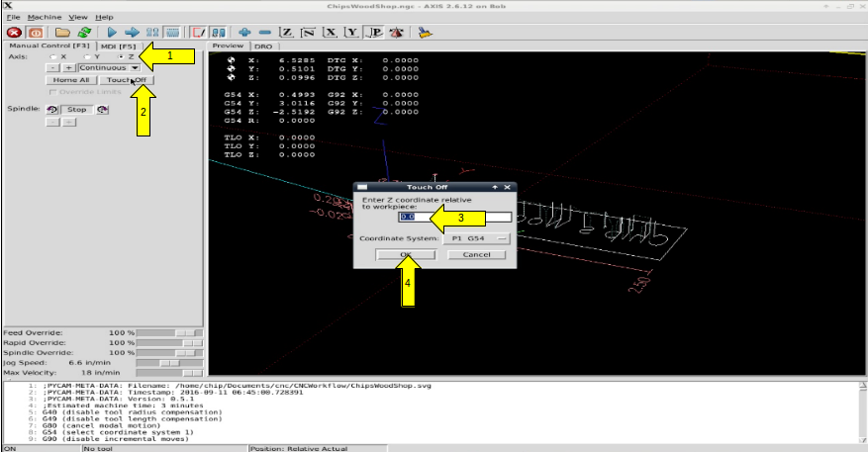Click 'No tool' in the status bar
This screenshot has height=452, width=868.
pyautogui.click(x=98, y=449)
